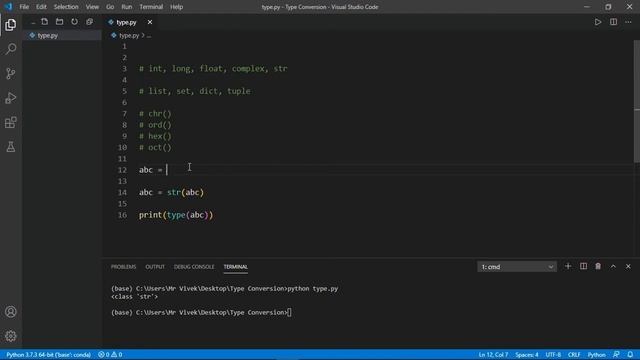Kill the terminal with trash icon
The image size is (640, 360).
coord(598,267)
